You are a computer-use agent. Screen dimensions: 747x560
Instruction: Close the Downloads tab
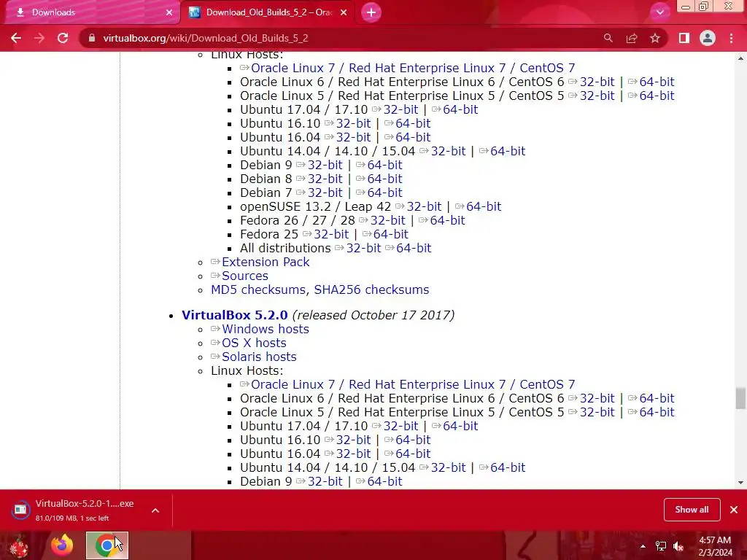click(x=169, y=12)
